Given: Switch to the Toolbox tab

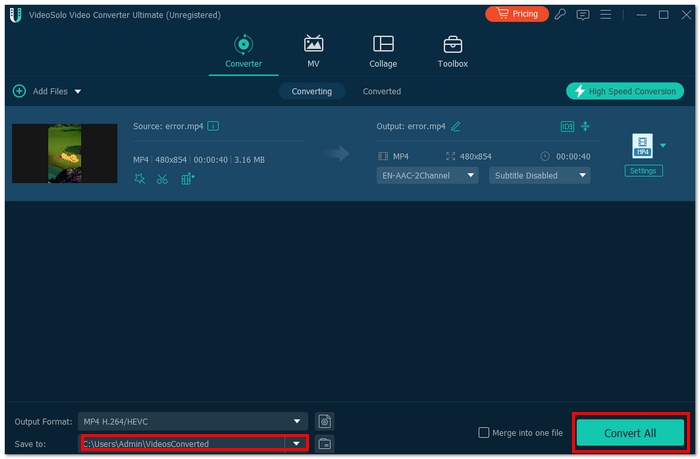Looking at the screenshot, I should (x=452, y=51).
